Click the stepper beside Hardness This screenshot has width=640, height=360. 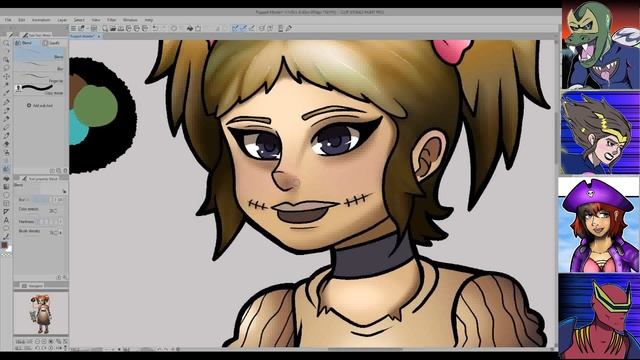click(61, 221)
